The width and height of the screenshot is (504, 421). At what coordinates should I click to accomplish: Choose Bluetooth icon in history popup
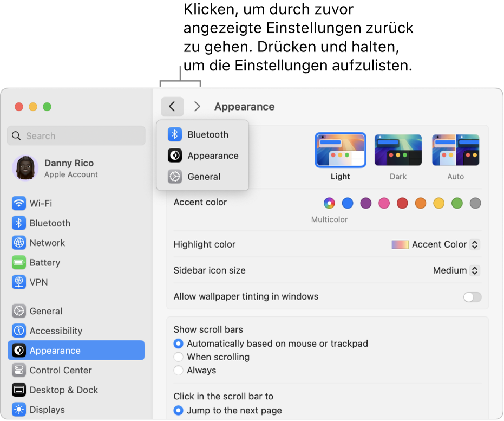[175, 134]
